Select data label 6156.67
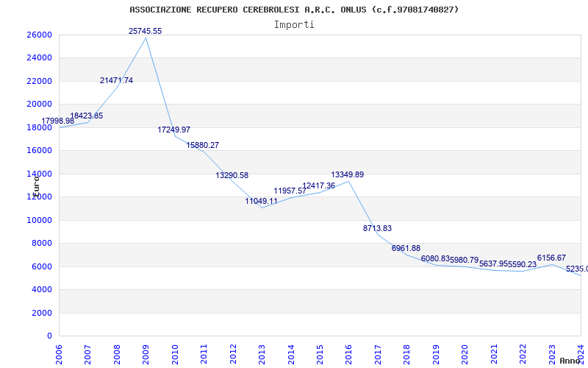 click(x=551, y=258)
